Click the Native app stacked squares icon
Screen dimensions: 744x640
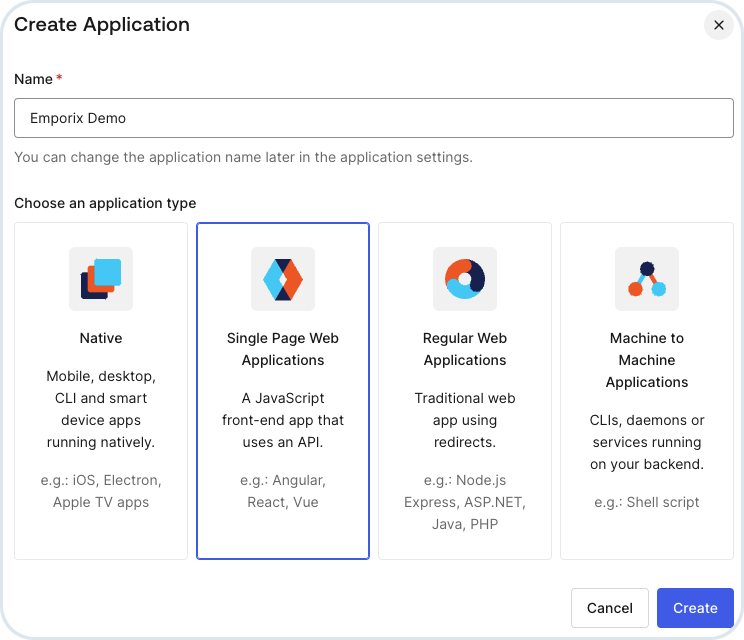(101, 278)
